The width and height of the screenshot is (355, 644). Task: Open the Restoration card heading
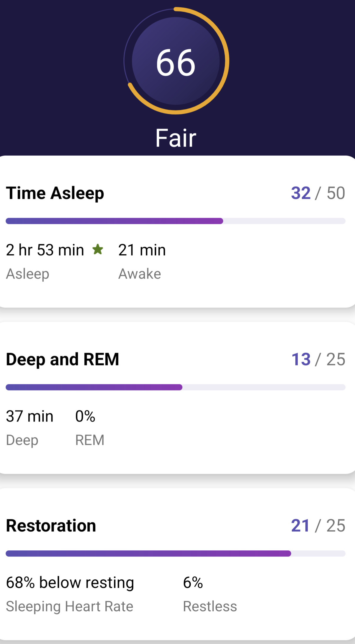click(51, 526)
